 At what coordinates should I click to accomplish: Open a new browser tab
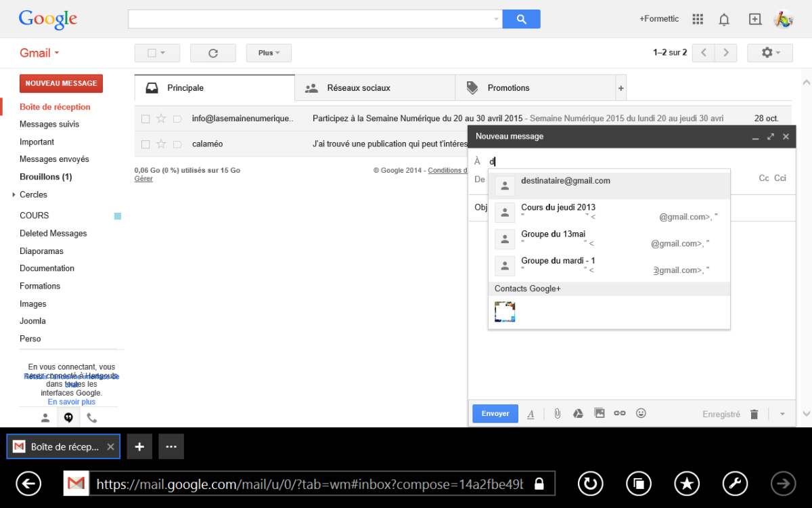point(139,446)
